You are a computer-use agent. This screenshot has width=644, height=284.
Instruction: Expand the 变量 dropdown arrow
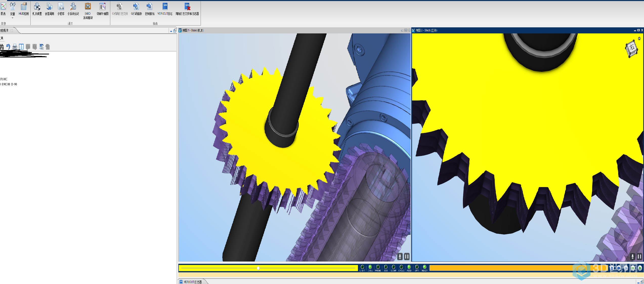tap(13, 18)
